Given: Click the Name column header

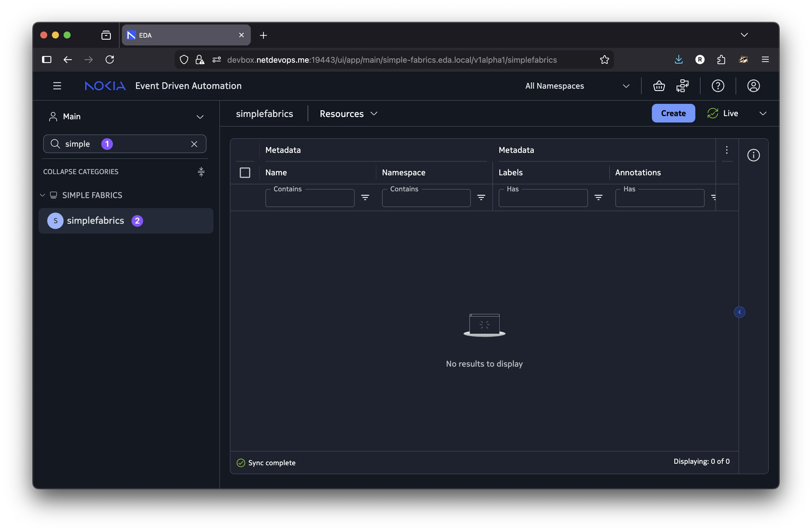Looking at the screenshot, I should click(276, 173).
